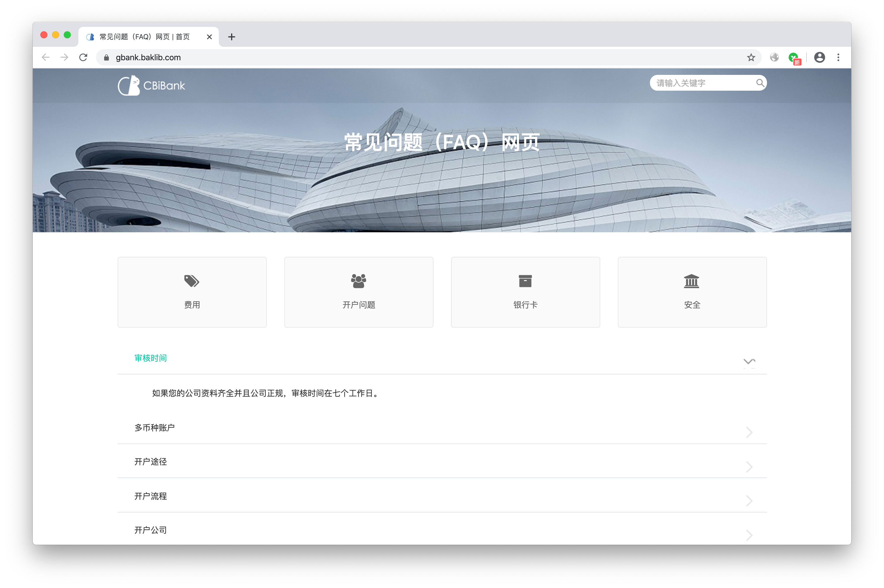
Task: Expand the 开户途径 chevron
Action: point(749,467)
